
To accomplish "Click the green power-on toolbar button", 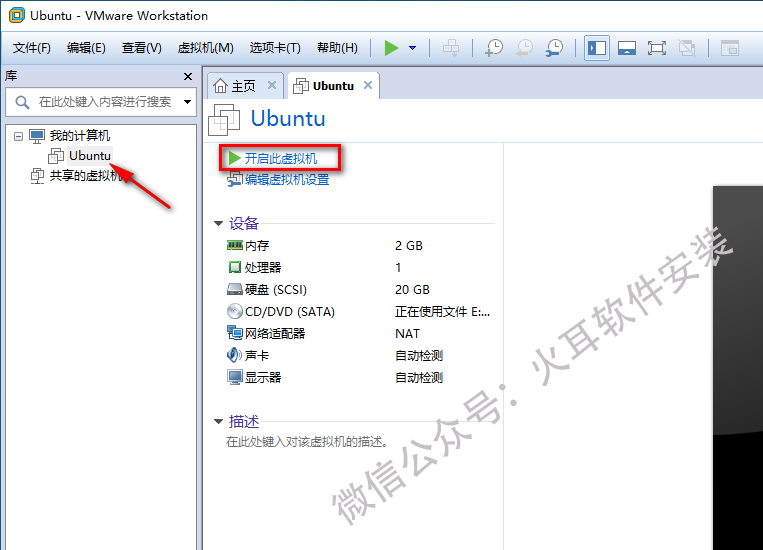I will click(391, 48).
